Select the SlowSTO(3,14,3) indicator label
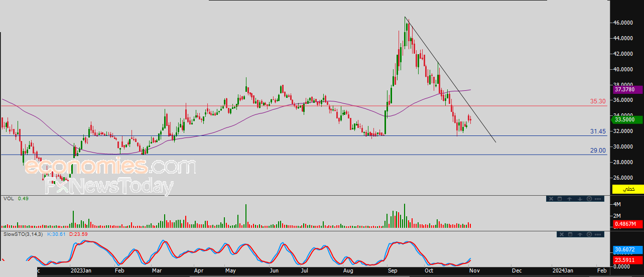This screenshot has height=277, width=644. coord(24,234)
